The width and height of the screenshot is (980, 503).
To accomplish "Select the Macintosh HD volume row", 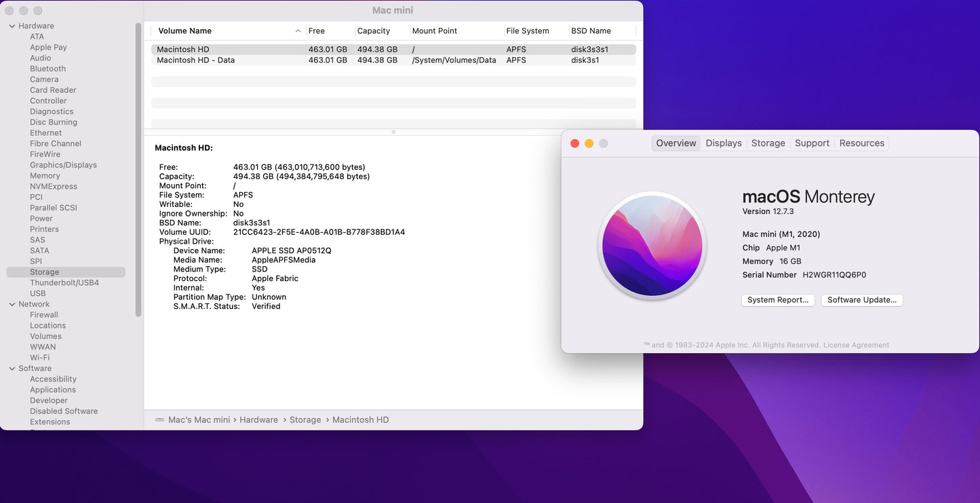I will (x=393, y=50).
